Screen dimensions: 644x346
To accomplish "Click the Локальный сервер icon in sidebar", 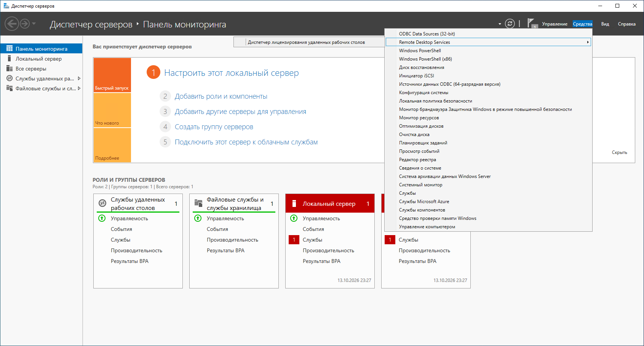I will 10,58.
